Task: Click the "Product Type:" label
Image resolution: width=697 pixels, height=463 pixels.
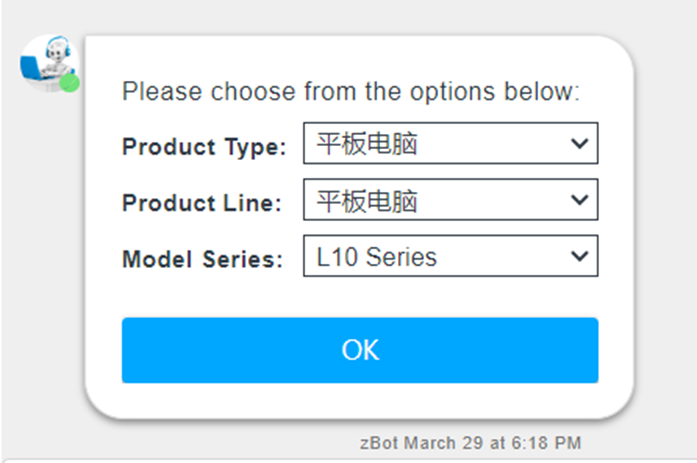Action: 204,147
